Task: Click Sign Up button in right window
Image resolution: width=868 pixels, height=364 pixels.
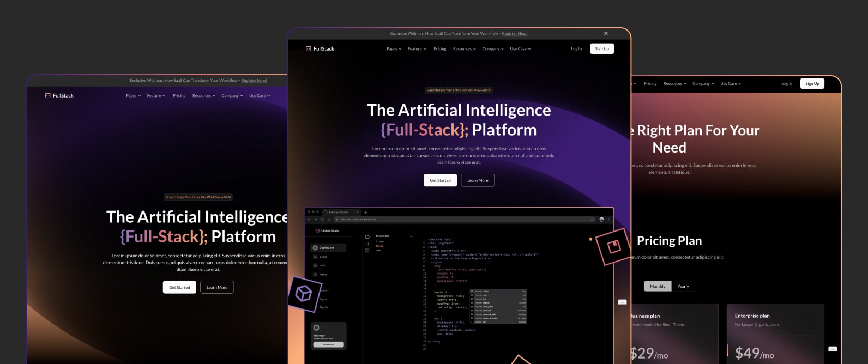Action: pos(812,83)
